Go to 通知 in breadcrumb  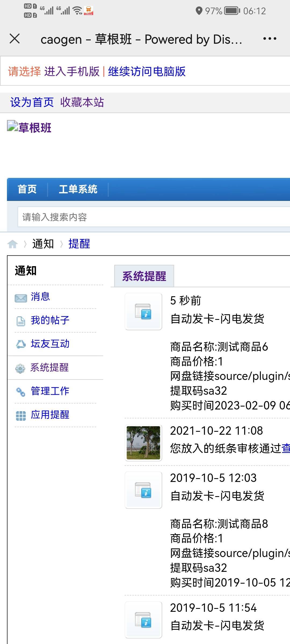[43, 244]
